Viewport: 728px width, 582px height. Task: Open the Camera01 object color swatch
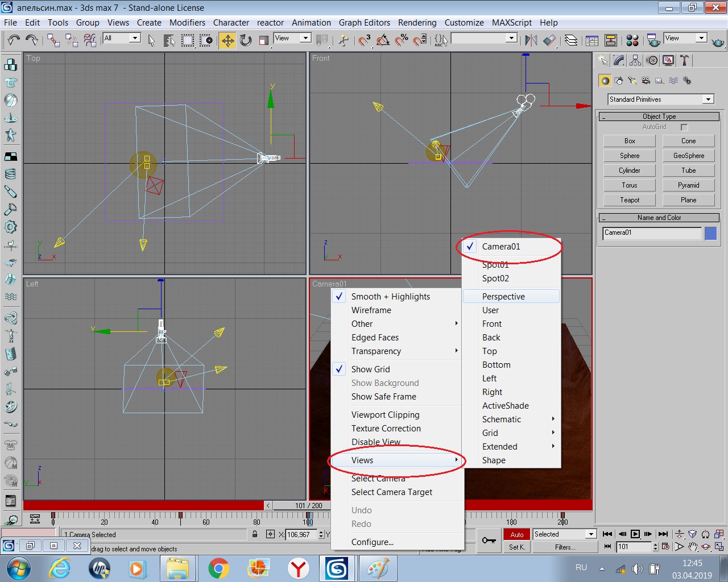click(710, 234)
